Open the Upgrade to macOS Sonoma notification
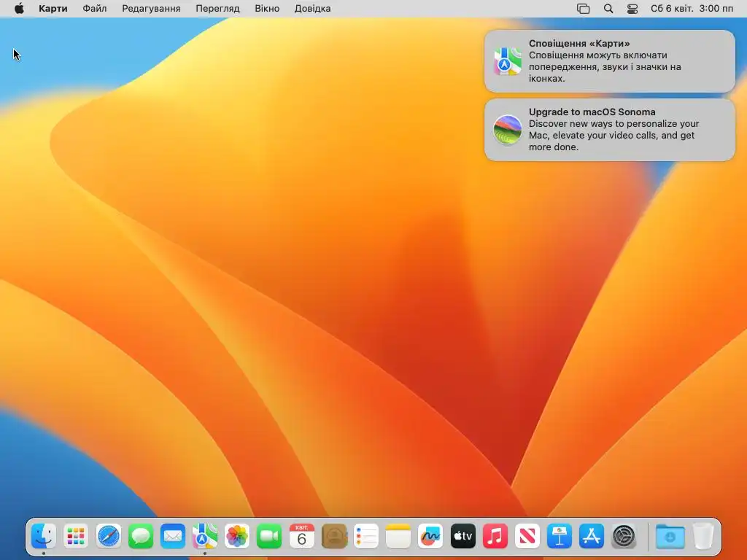The height and width of the screenshot is (560, 747). [x=610, y=130]
